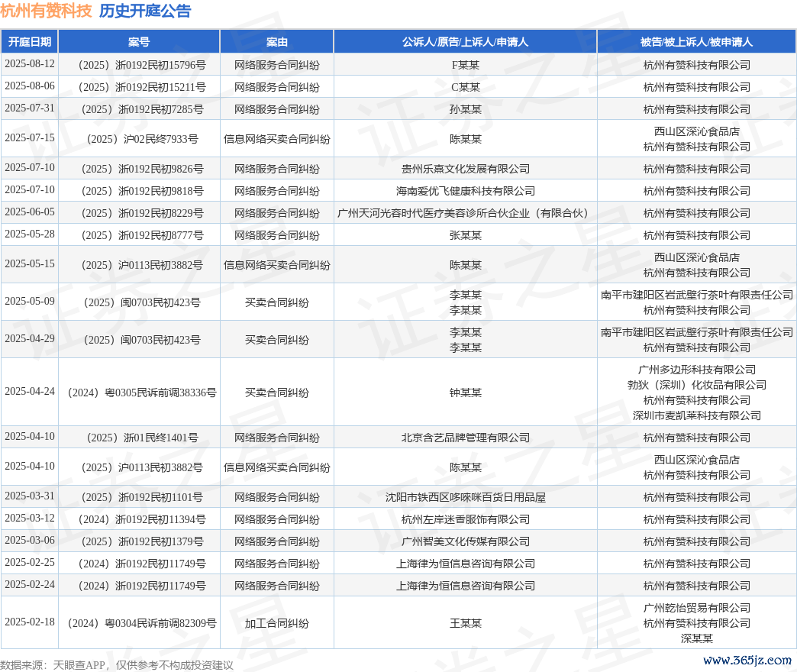This screenshot has height=672, width=797.
Task: Click the 开庭日期 column header
Action: click(30, 42)
